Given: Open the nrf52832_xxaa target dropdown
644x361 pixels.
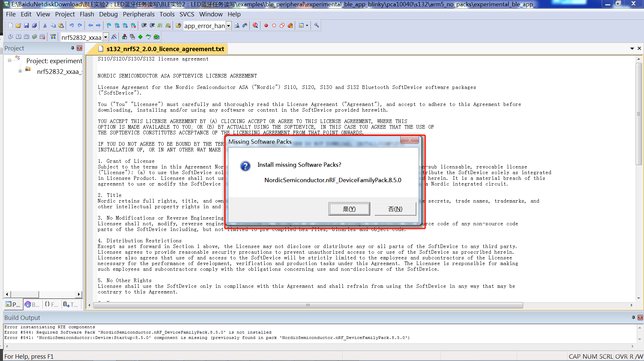Looking at the screenshot, I should click(106, 37).
